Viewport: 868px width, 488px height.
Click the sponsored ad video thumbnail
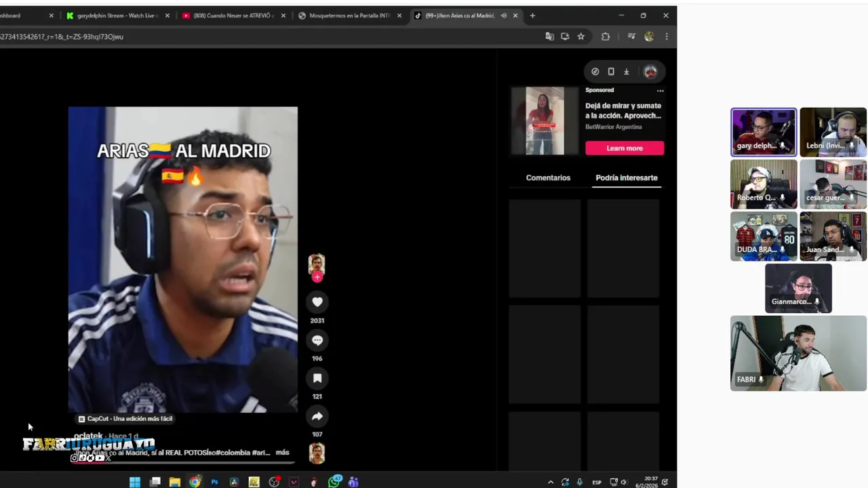[x=545, y=121]
